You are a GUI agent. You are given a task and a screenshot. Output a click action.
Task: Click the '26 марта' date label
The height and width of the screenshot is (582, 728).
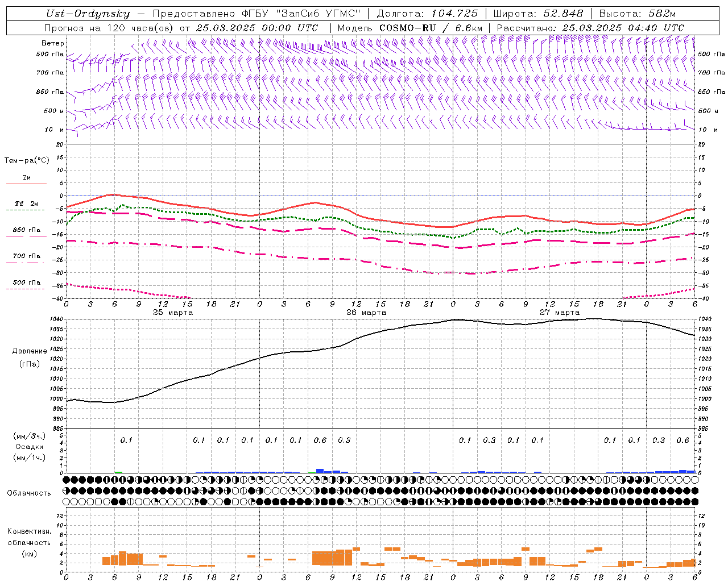coord(366,313)
